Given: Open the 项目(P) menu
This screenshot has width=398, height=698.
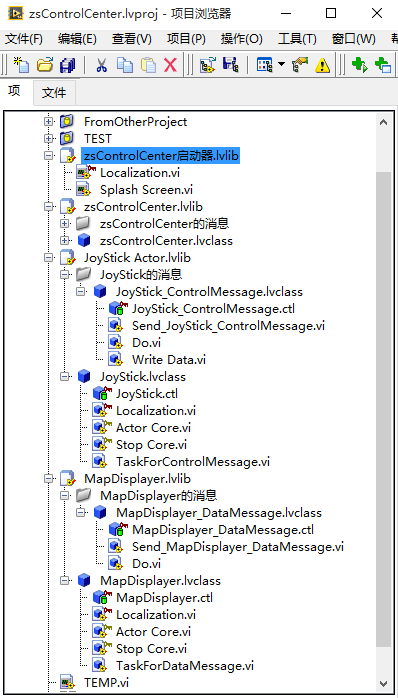Looking at the screenshot, I should coord(186,39).
